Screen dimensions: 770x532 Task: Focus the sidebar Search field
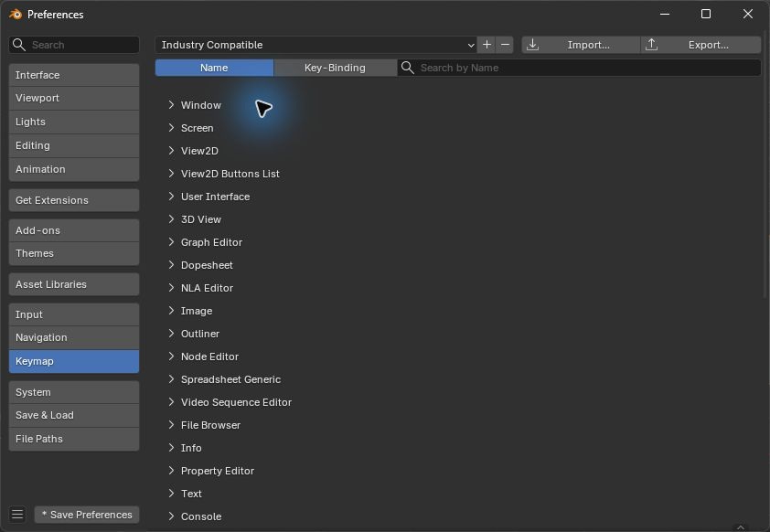74,45
